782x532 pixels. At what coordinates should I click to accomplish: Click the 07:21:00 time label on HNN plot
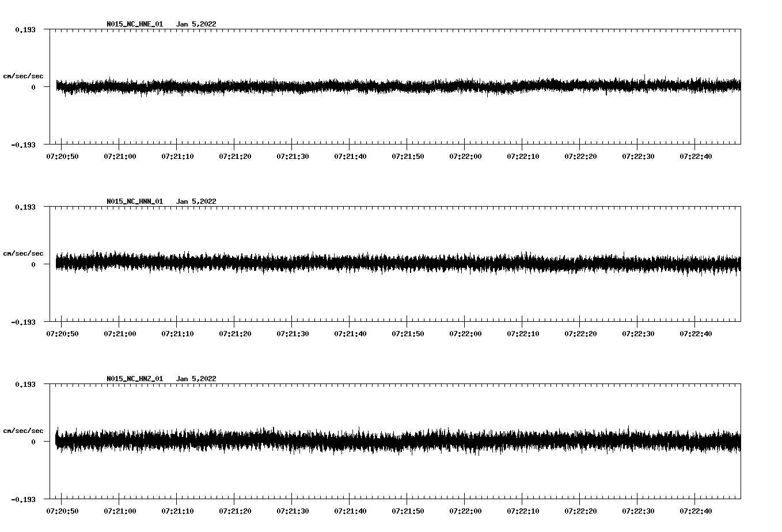(x=120, y=334)
